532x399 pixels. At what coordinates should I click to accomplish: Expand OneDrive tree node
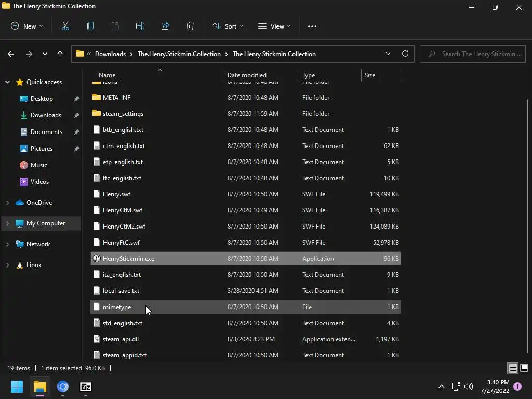click(x=7, y=203)
